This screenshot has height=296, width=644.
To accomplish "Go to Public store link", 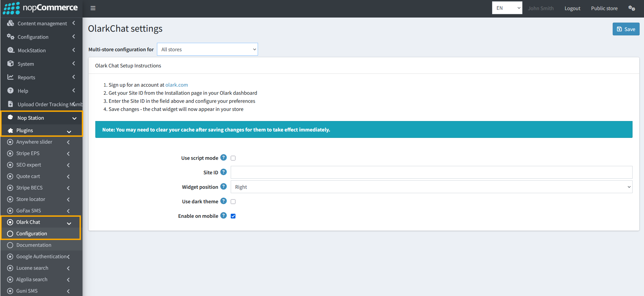I will (x=604, y=8).
